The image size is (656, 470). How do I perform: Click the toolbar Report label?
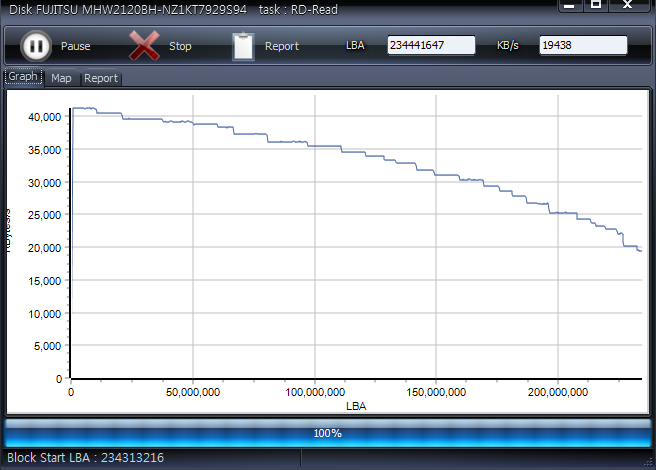pyautogui.click(x=282, y=46)
